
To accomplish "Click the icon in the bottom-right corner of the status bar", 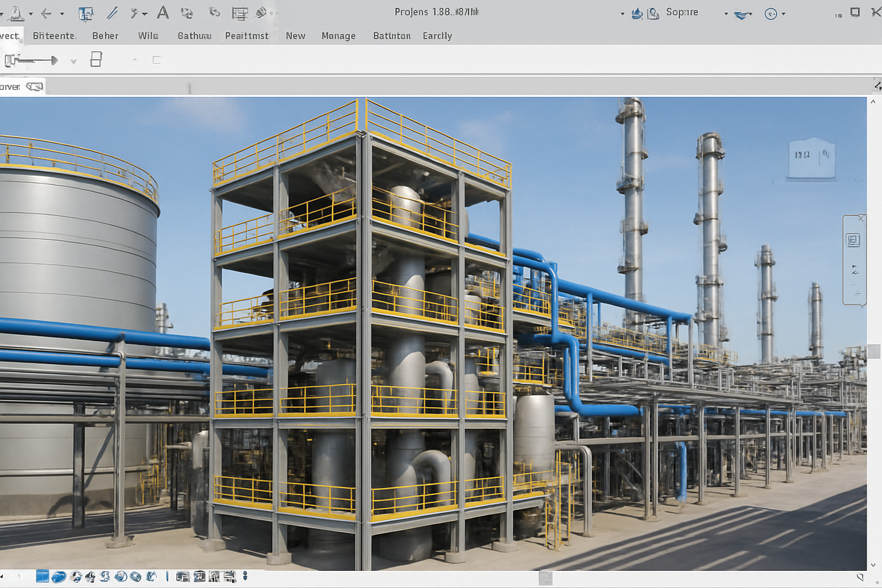I will [860, 577].
